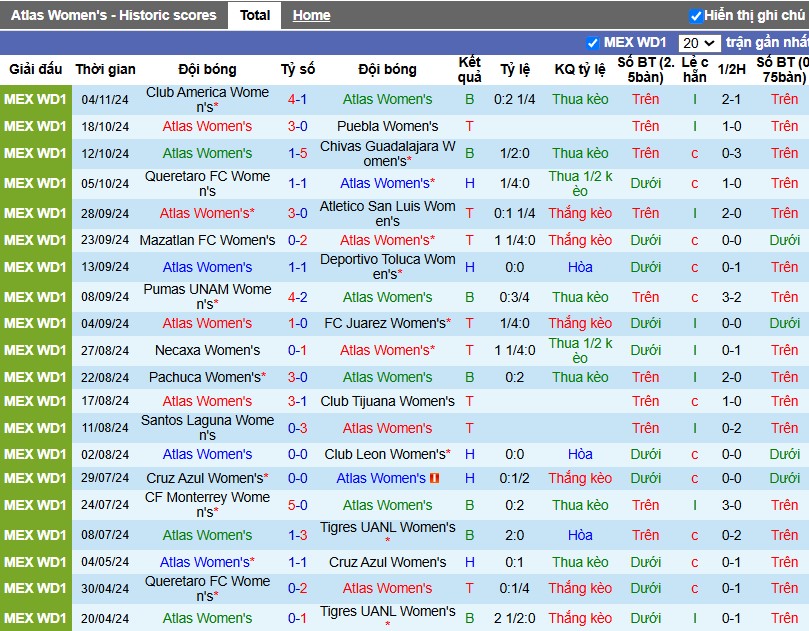This screenshot has width=809, height=631.
Task: Click the '1/2H' column header
Action: [x=732, y=69]
